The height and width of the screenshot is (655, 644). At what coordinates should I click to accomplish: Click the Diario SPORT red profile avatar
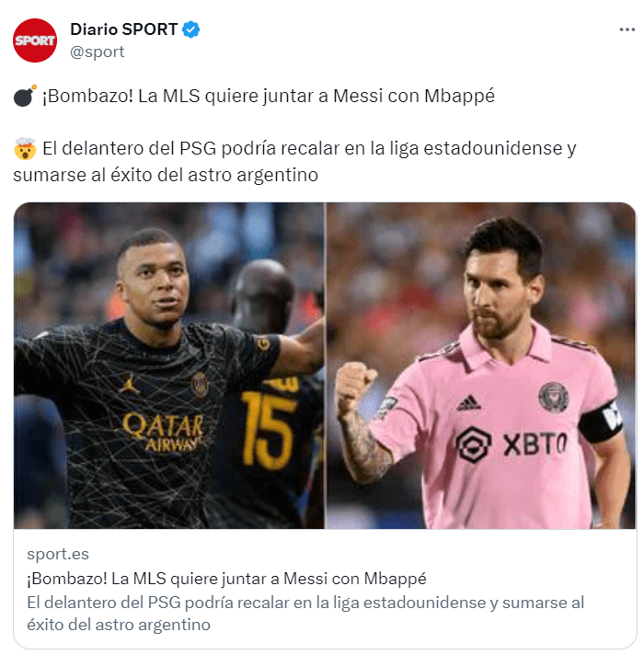tap(35, 40)
